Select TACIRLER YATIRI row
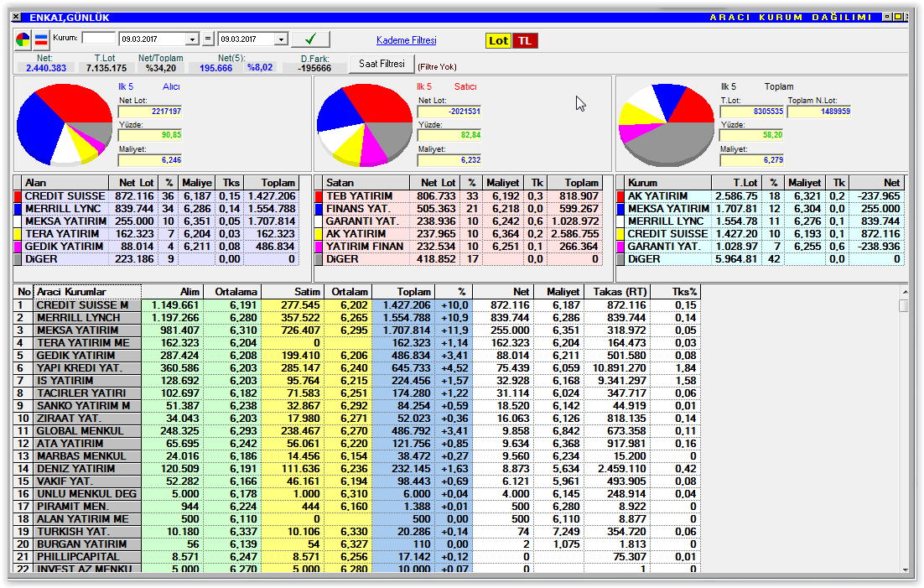Image resolution: width=924 pixels, height=588 pixels. tap(356, 393)
